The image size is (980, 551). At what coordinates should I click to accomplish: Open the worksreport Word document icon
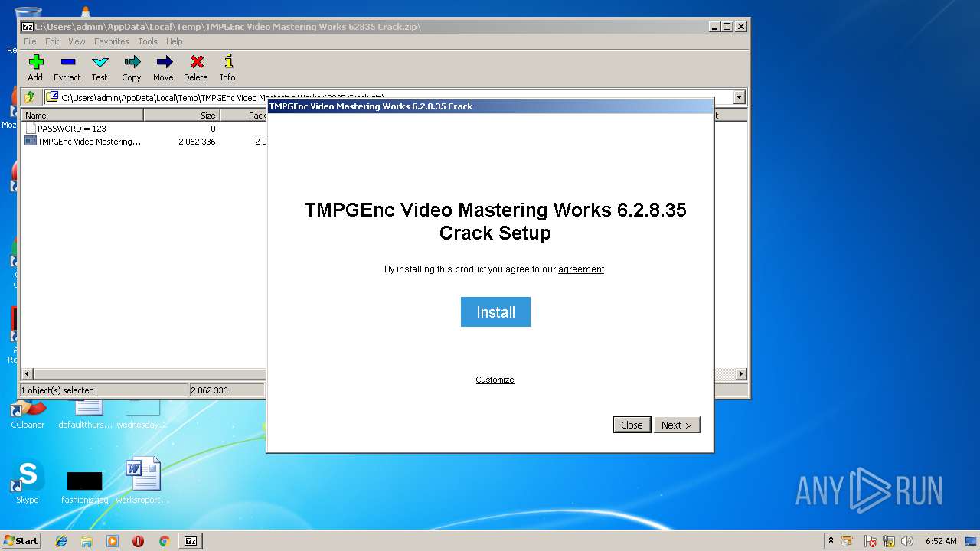click(143, 481)
